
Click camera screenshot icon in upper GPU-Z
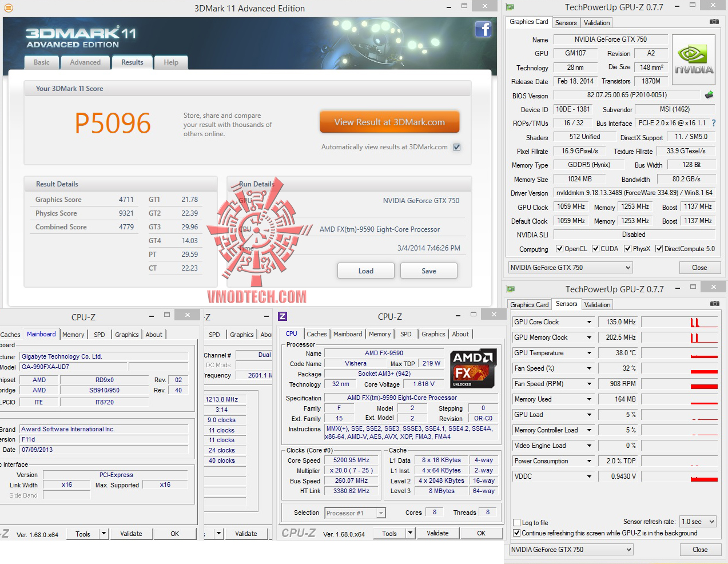[714, 22]
